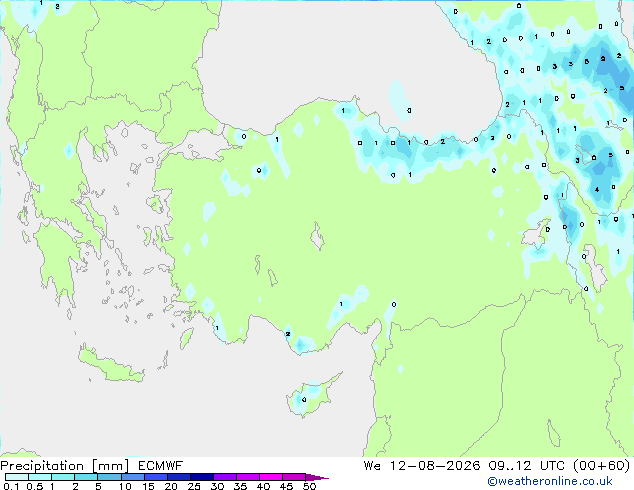Click the 15–20 mm blue legend swatch
Image resolution: width=634 pixels, height=490 pixels.
[x=156, y=477]
